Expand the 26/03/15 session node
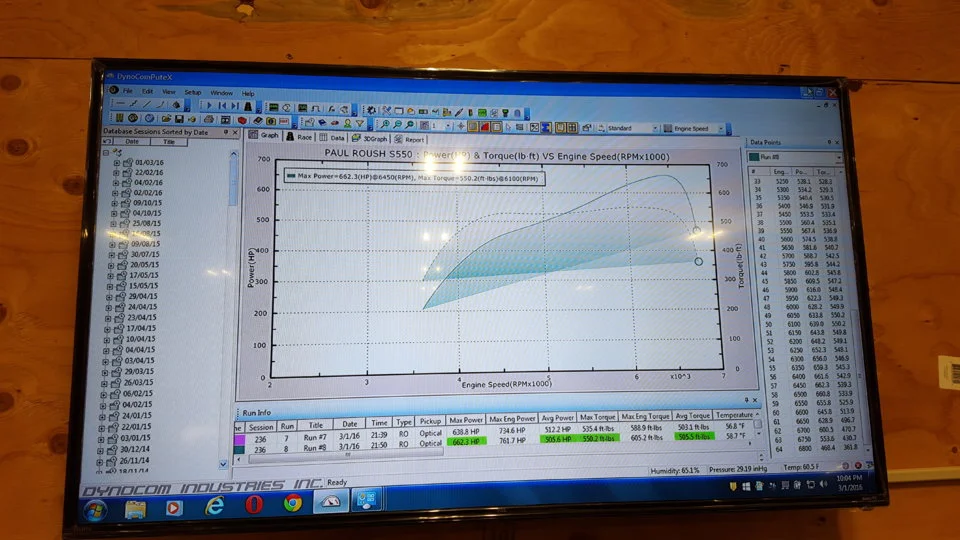 click(104, 383)
